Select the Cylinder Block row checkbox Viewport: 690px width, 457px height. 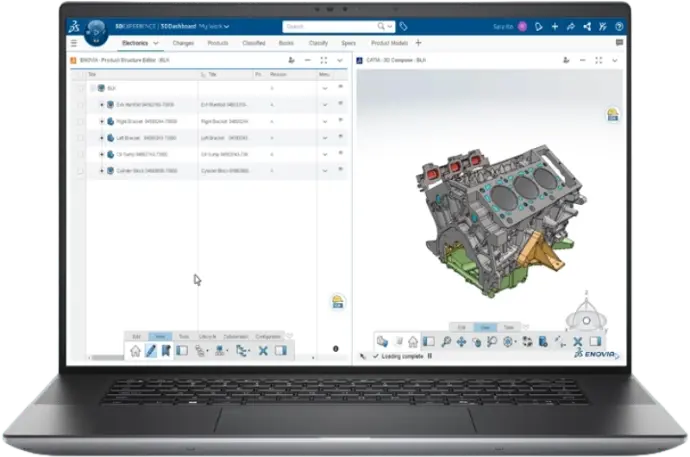(x=80, y=172)
